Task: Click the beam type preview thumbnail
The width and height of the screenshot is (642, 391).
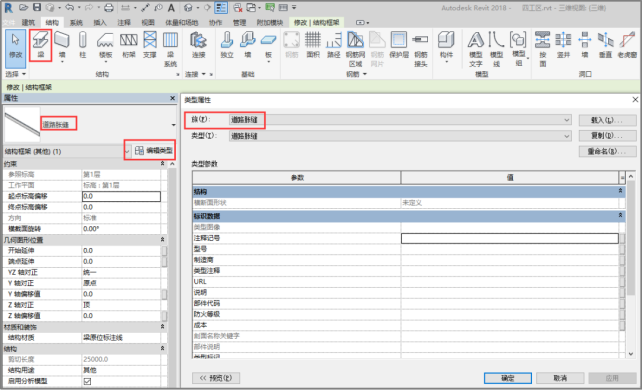Action: coord(22,124)
